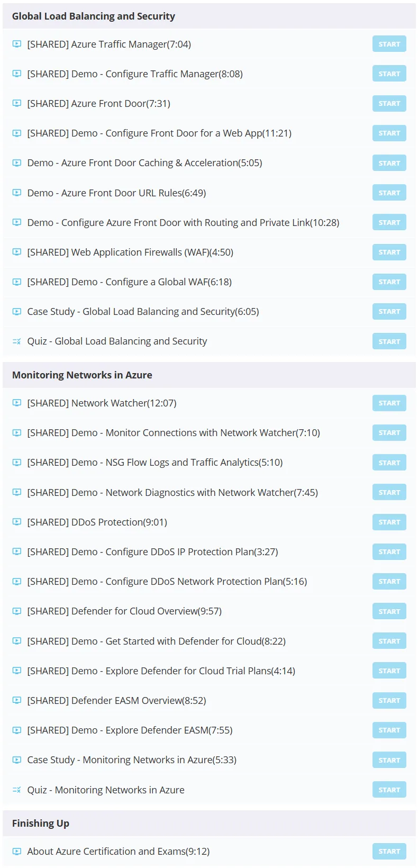Start Front Door Caching & Acceleration demo

pos(389,163)
